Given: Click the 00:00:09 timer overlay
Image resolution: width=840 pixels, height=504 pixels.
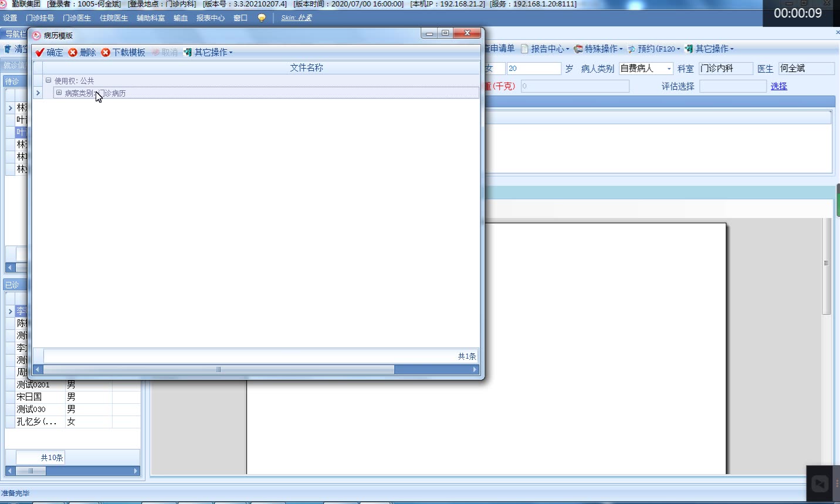Looking at the screenshot, I should pos(798,13).
